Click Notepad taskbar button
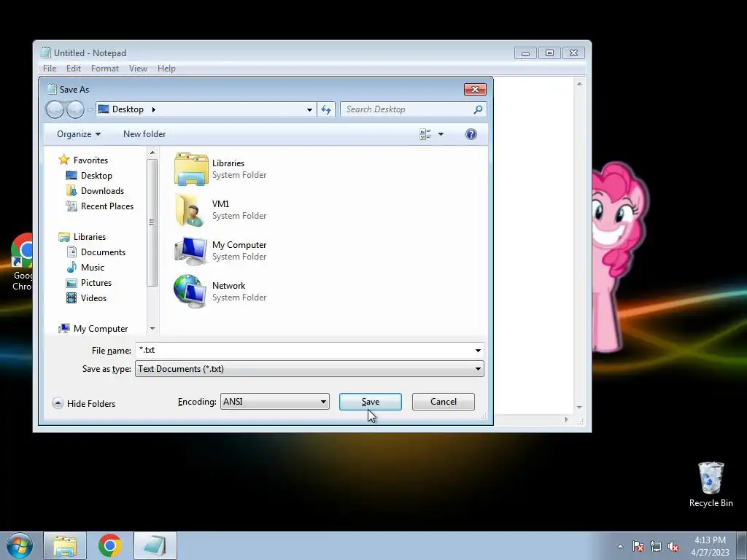 point(155,545)
